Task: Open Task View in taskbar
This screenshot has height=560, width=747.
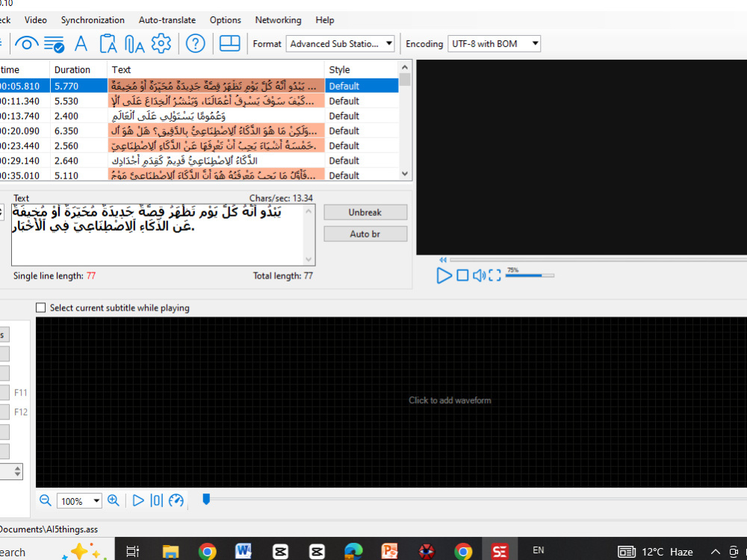Action: click(132, 552)
